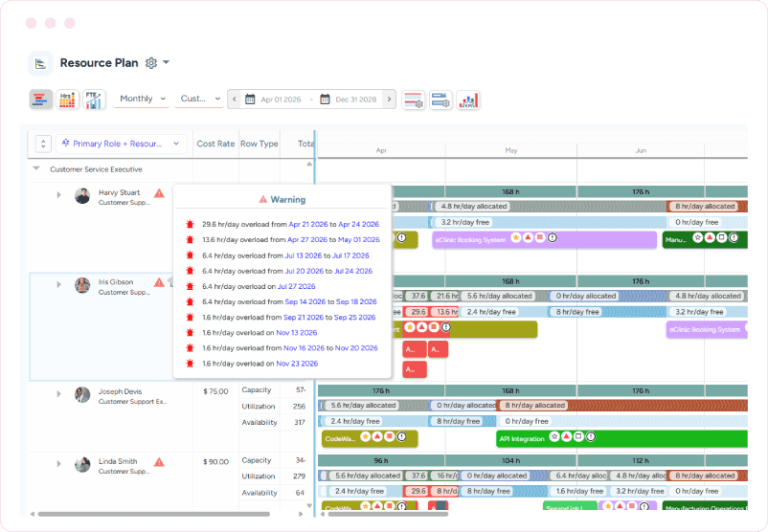Screen dimensions: 768x532
Task: Open the Apr 27 2026 overload date link
Action: point(307,240)
